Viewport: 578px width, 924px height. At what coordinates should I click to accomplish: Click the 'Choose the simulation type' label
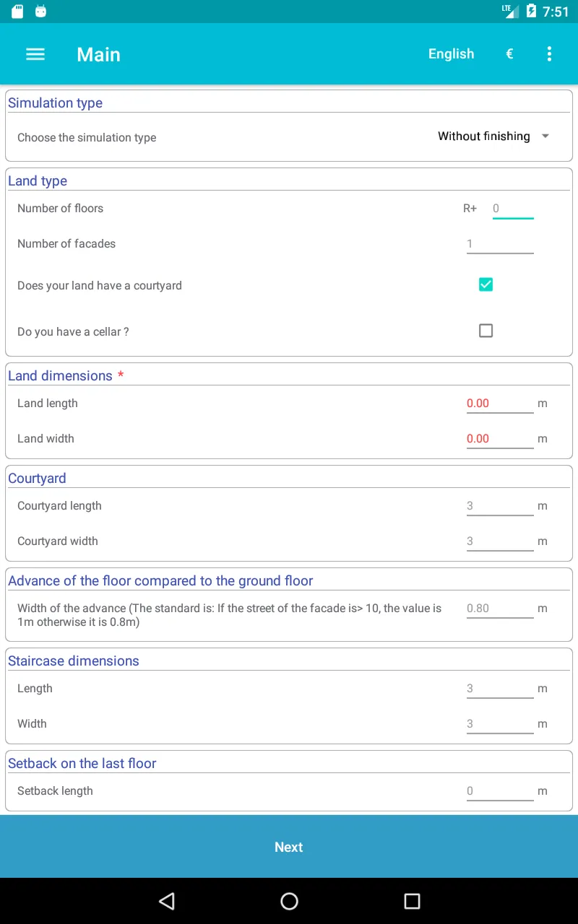tap(87, 137)
